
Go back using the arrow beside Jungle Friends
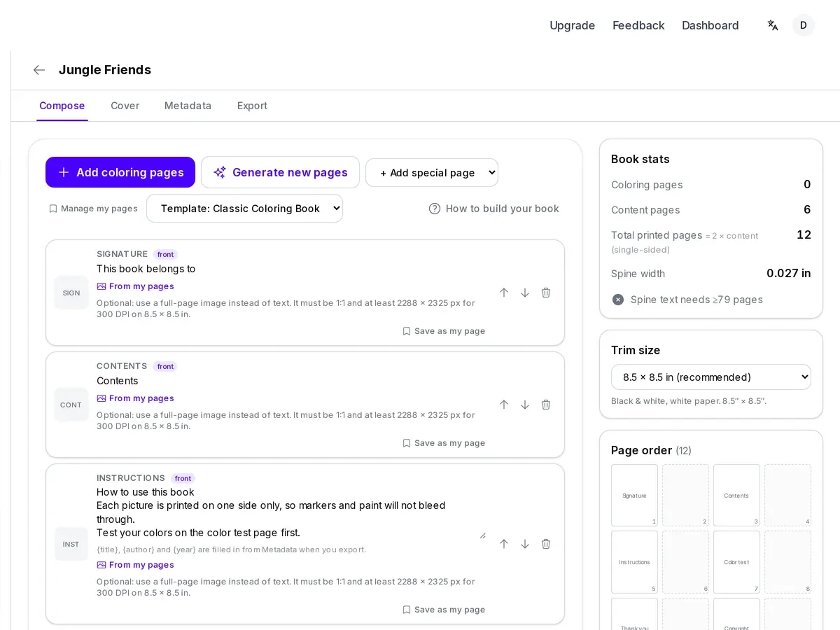[x=39, y=70]
